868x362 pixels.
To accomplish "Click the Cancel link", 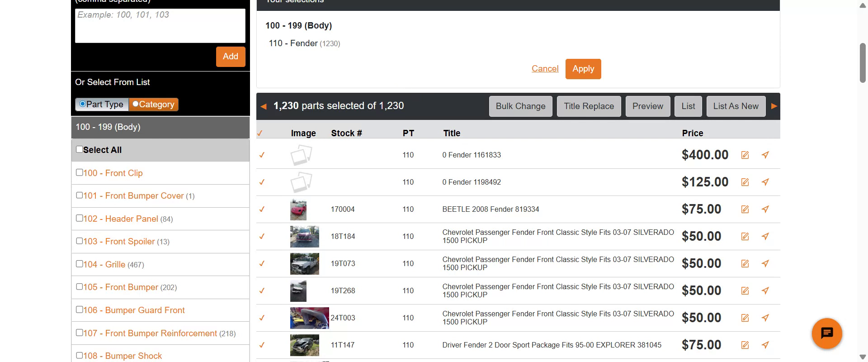I will [x=545, y=69].
